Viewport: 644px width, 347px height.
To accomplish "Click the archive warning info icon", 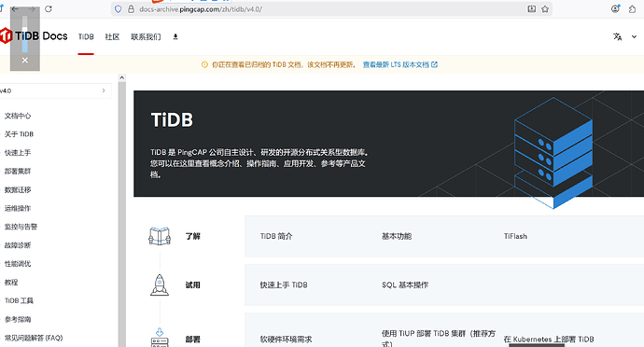I will point(204,64).
